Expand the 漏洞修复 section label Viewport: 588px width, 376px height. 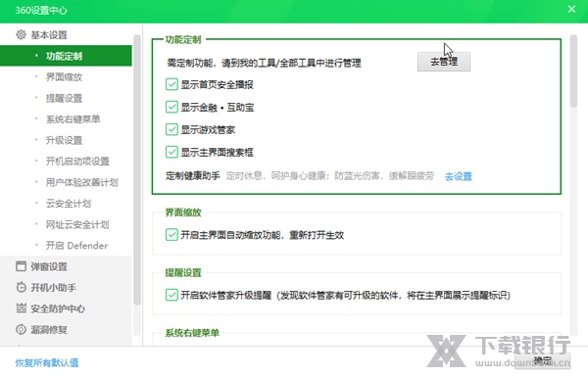tap(49, 330)
